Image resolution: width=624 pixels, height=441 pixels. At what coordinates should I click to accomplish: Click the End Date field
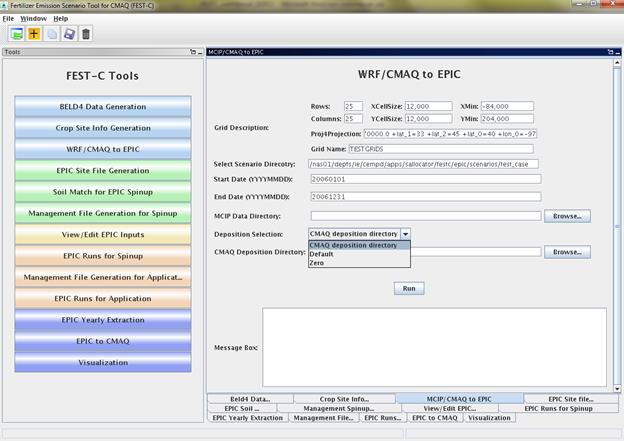(x=426, y=197)
